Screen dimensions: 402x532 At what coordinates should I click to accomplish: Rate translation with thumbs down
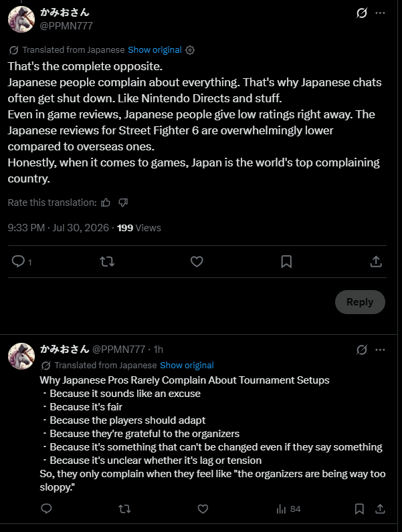coord(123,203)
